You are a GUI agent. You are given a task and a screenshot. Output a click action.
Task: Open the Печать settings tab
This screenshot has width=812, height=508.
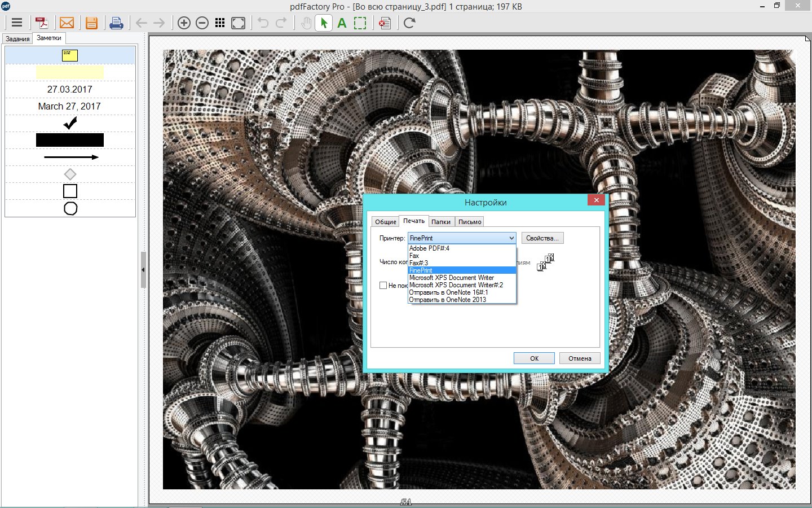[x=414, y=221]
